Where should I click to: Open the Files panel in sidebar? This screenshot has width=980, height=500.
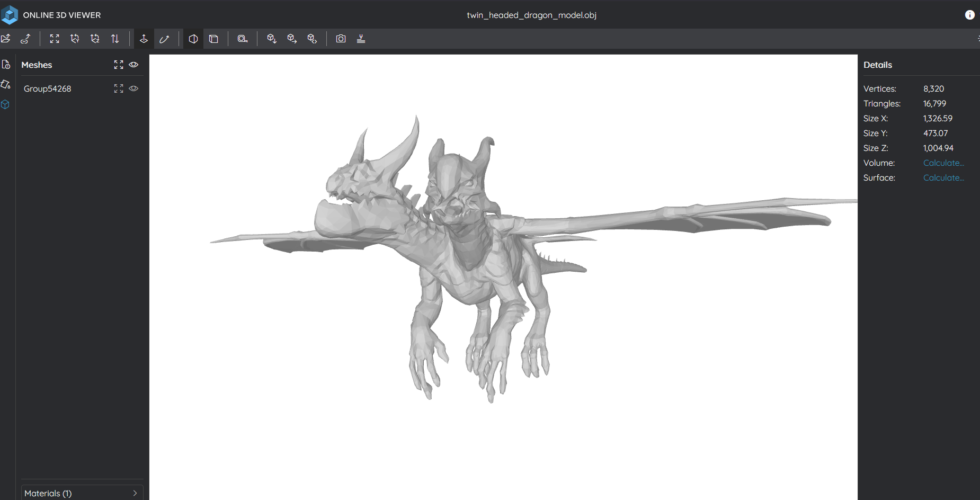[x=6, y=65]
